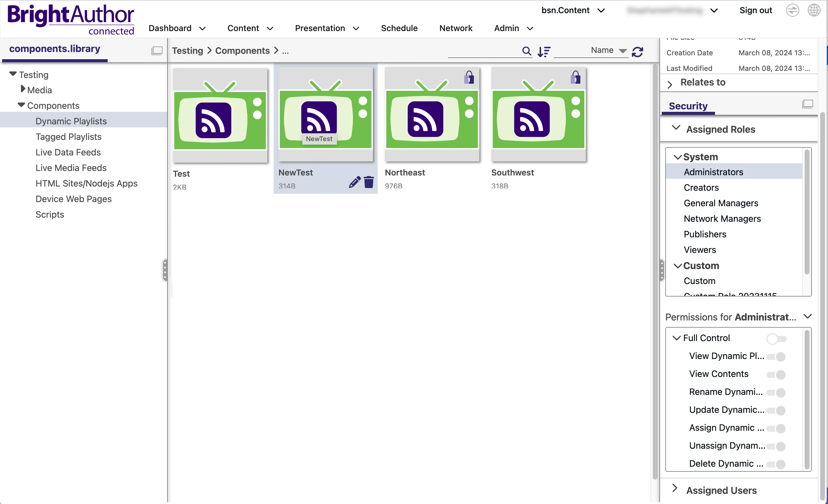Click the globe language icon
Screen dimensions: 828x504
pyautogui.click(x=814, y=10)
